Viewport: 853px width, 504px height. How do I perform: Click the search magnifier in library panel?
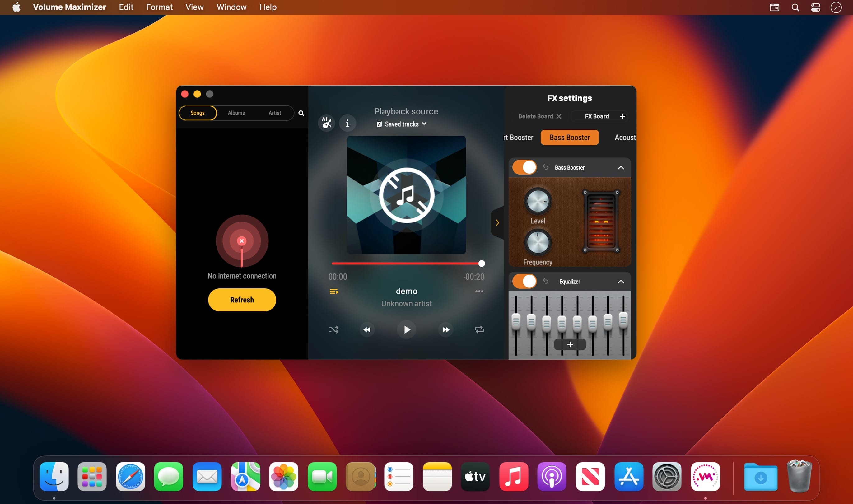click(x=301, y=113)
